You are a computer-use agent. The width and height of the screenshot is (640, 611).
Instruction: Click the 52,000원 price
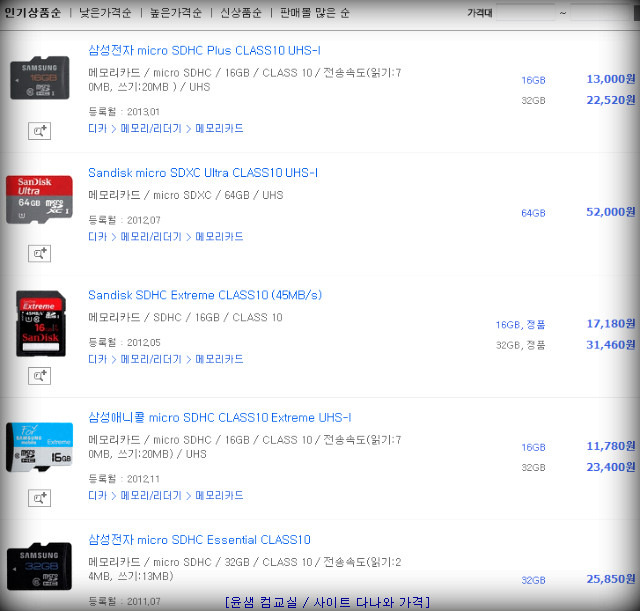[x=611, y=212]
